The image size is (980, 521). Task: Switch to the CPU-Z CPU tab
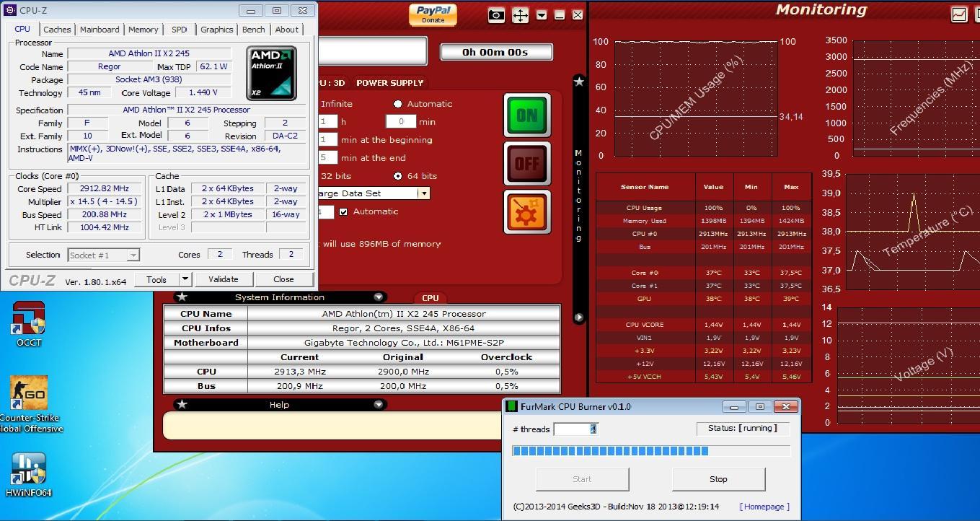pos(22,30)
